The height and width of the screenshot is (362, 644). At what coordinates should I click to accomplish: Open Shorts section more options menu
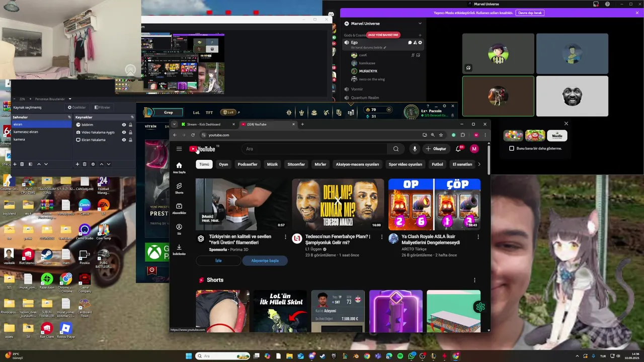(474, 280)
